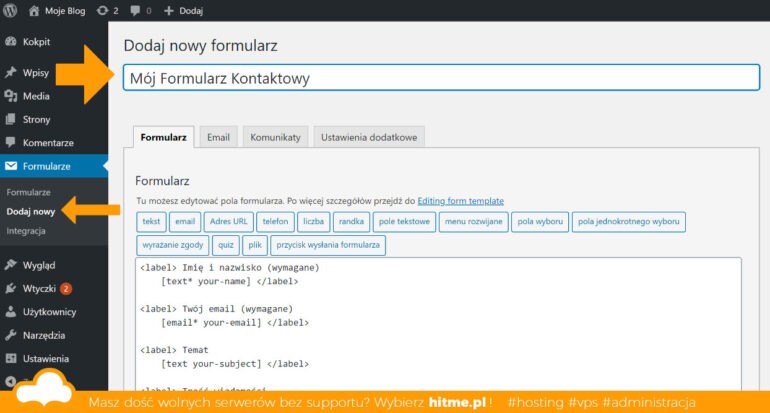This screenshot has width=770, height=413.
Task: Click the Dodaj label in admin bar
Action: pyautogui.click(x=191, y=11)
